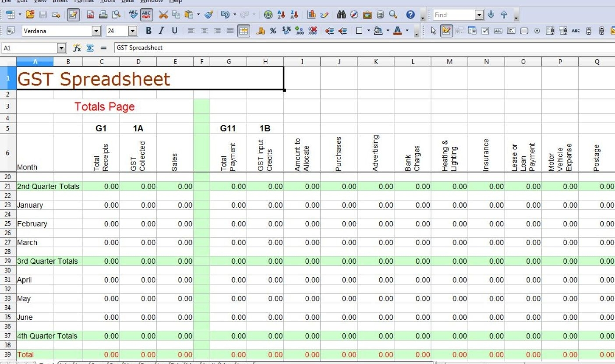Open the Zoom magnifier

pyautogui.click(x=393, y=15)
